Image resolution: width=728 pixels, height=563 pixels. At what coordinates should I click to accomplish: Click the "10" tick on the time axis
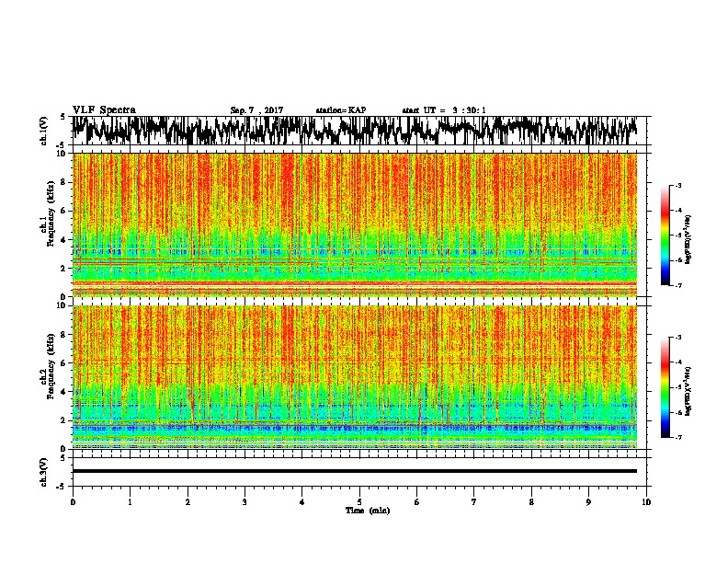tap(646, 501)
